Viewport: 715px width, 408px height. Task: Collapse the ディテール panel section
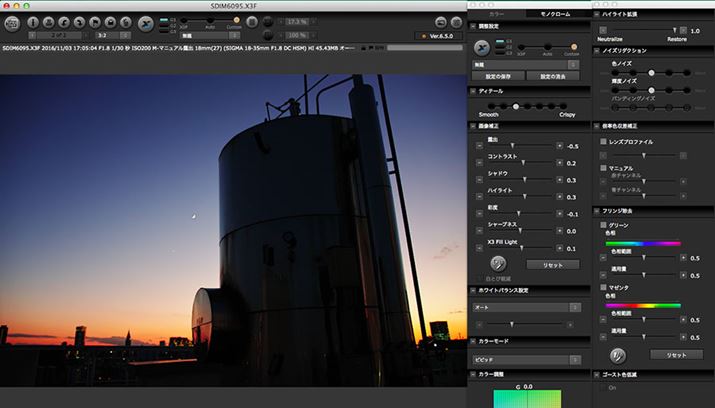pos(473,92)
